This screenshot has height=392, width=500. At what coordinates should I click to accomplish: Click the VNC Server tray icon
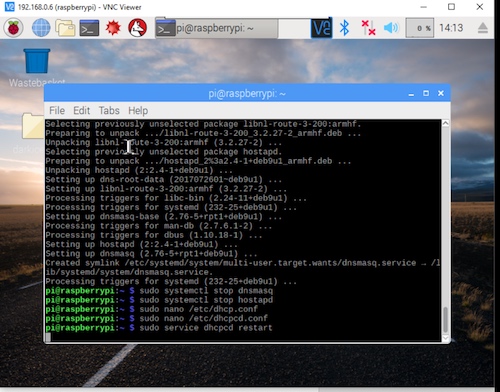click(321, 28)
